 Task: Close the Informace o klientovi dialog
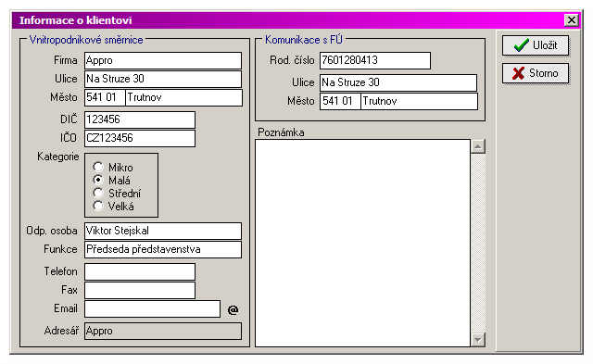[572, 20]
